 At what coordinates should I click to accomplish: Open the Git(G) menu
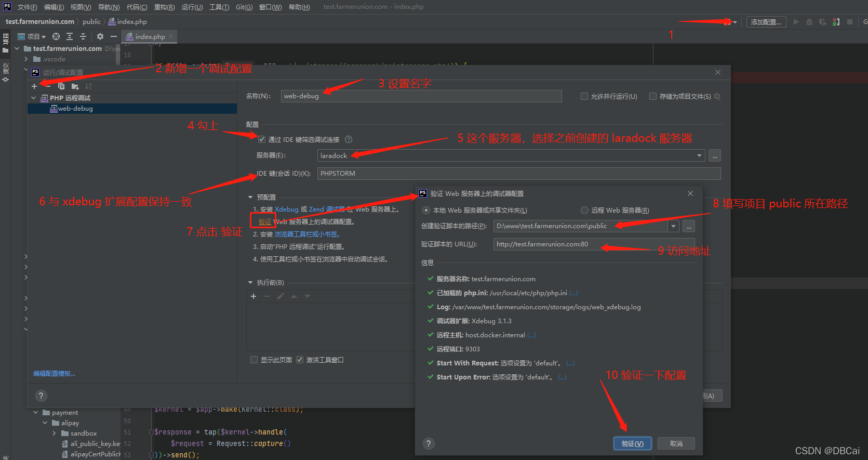244,7
